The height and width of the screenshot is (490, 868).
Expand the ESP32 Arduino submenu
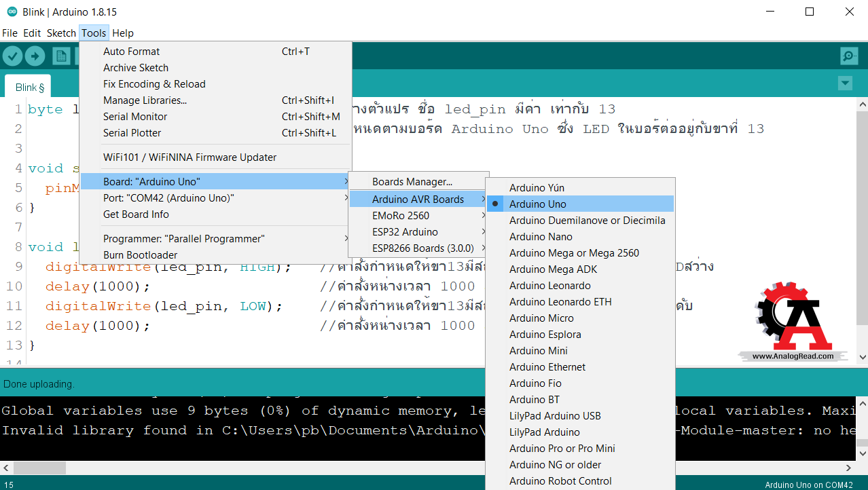tap(418, 232)
